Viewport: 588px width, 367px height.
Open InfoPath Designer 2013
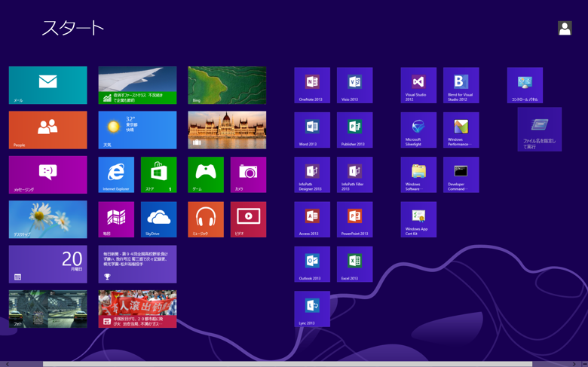click(312, 175)
